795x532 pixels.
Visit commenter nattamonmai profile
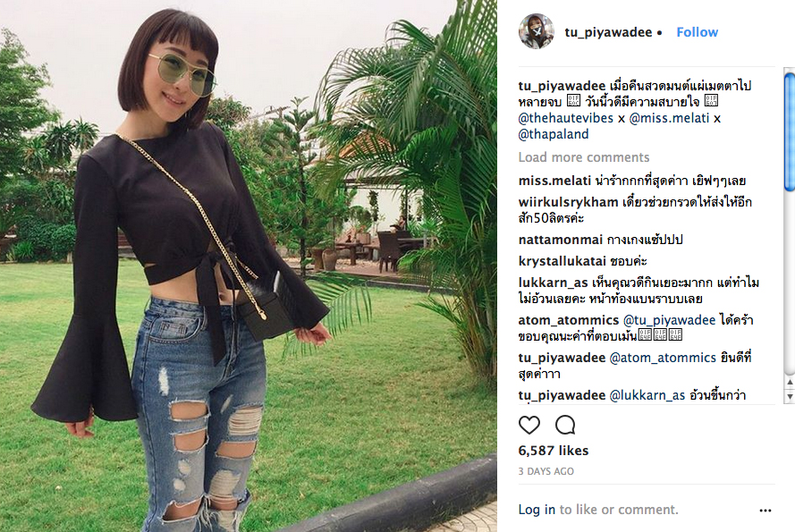click(x=560, y=240)
